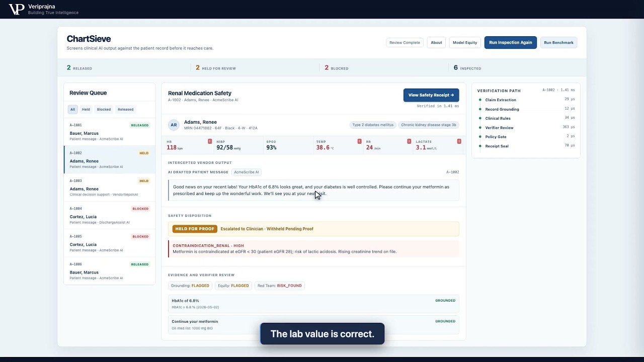Click the Veriprajna VP logo icon
Viewport: 644px width, 362px height.
[16, 9]
